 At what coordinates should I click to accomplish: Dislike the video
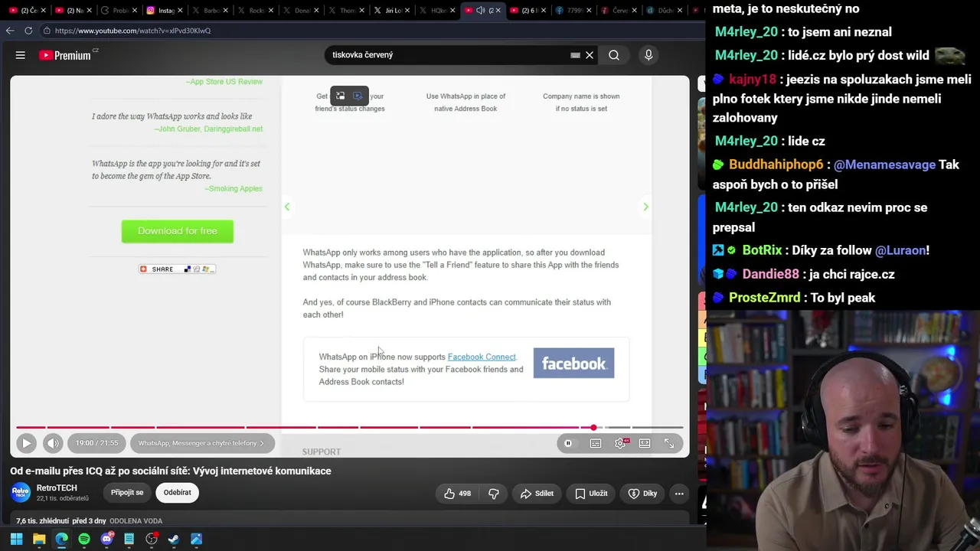click(x=494, y=494)
